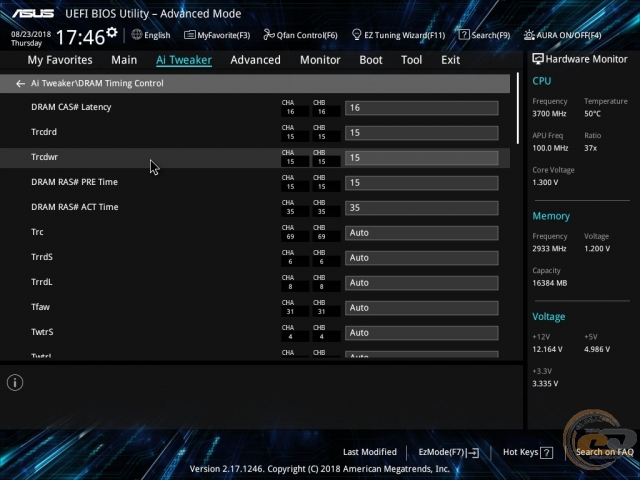Launch EZ Tuning Wizard(F11)
Image resolution: width=640 pixels, height=480 pixels.
pyautogui.click(x=398, y=35)
